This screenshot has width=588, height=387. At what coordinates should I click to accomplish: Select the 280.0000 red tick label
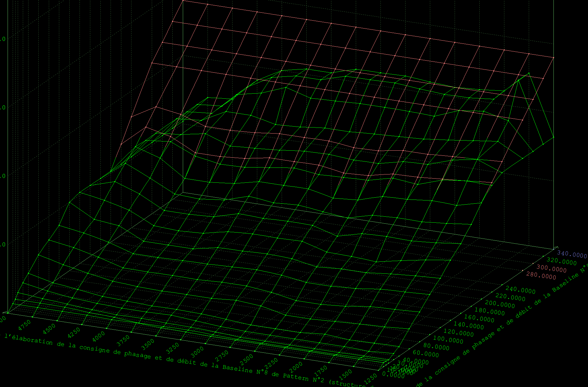click(x=541, y=276)
